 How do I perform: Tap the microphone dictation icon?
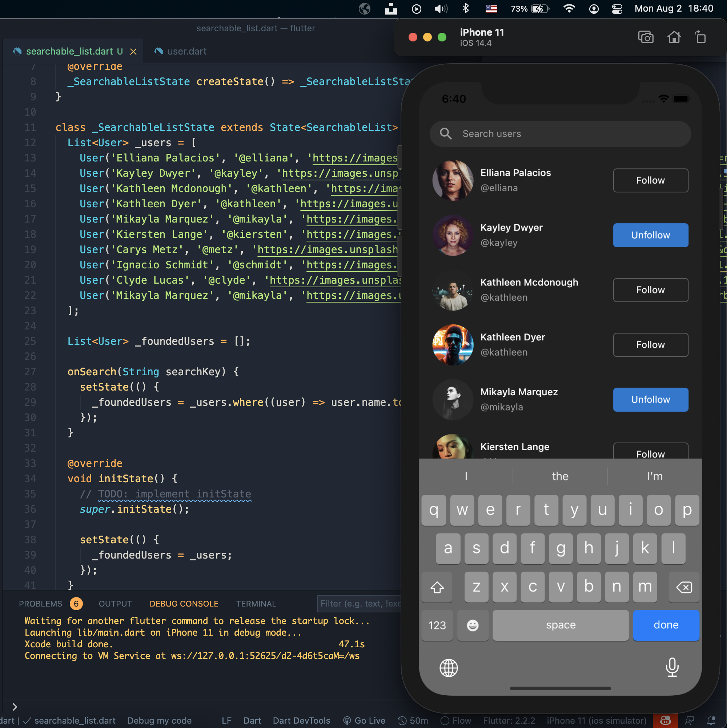click(x=672, y=667)
